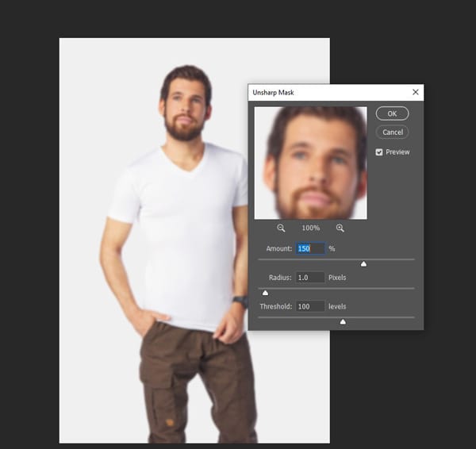The image size is (476, 449).
Task: Click the 100% zoom level readout
Action: [310, 228]
